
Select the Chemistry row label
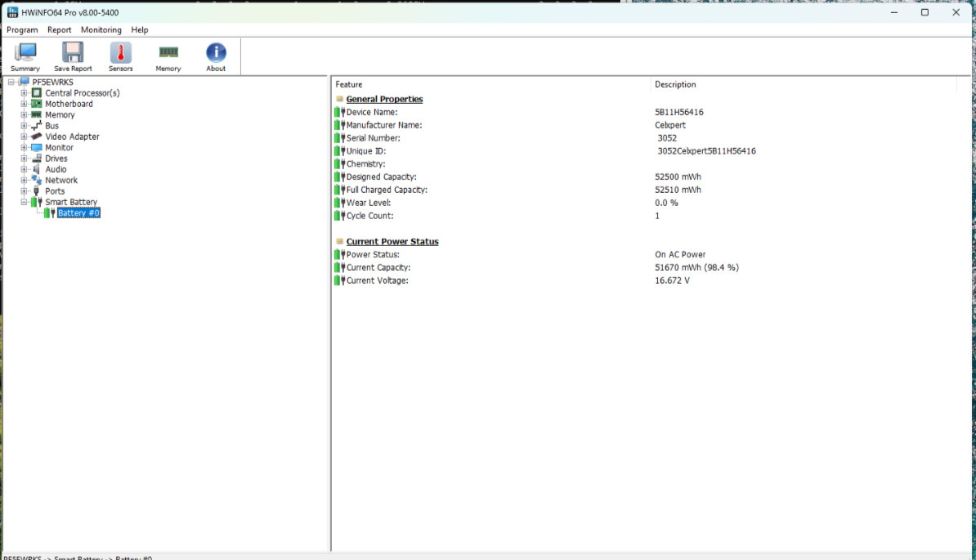365,164
